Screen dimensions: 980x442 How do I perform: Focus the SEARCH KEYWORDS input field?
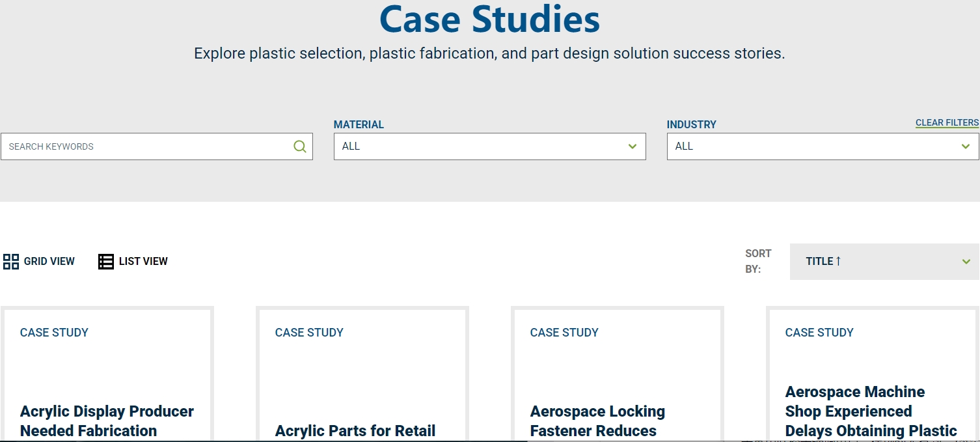[157, 146]
